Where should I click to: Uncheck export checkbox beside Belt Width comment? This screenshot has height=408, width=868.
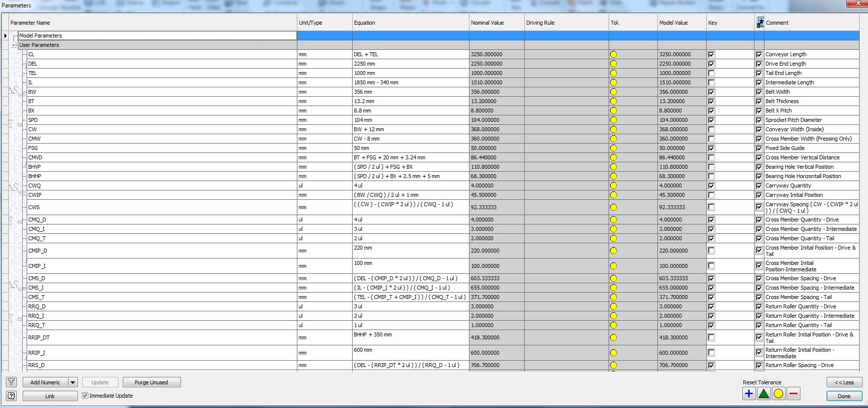coord(759,92)
